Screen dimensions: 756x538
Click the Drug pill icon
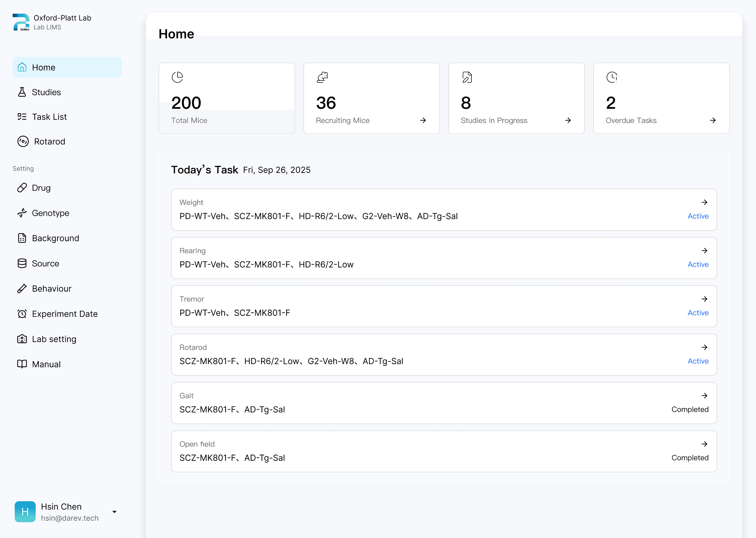[x=22, y=188]
